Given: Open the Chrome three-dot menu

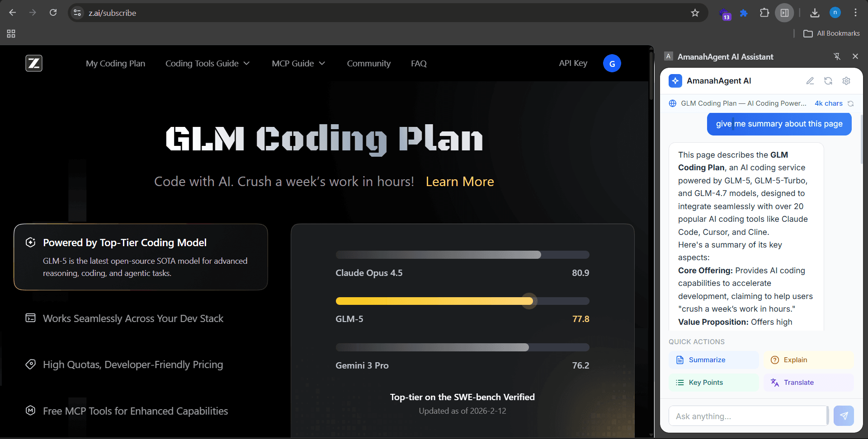Looking at the screenshot, I should coord(855,13).
